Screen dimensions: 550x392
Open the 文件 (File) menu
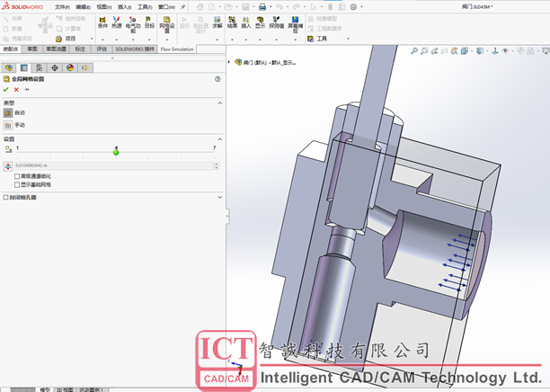62,7
